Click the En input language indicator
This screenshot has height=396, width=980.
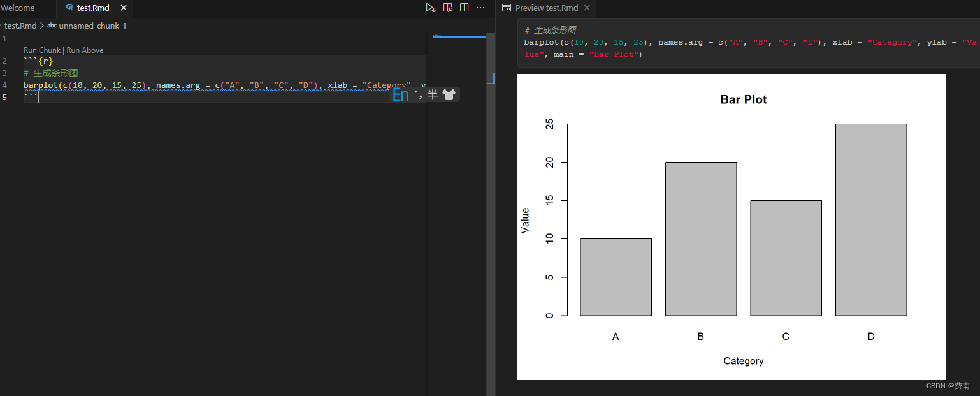pos(401,95)
